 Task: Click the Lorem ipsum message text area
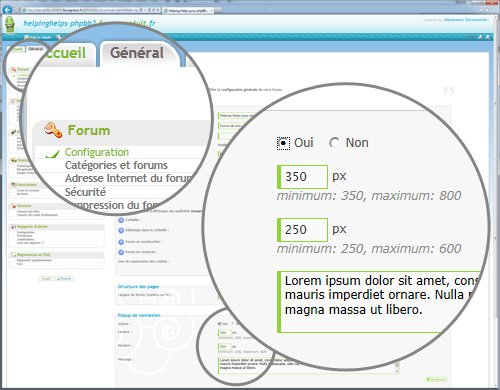pyautogui.click(x=380, y=302)
